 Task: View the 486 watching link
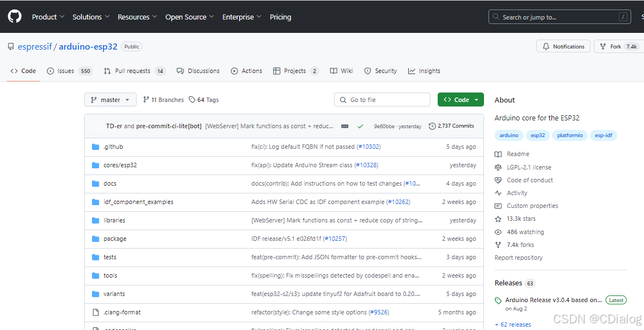[x=520, y=232]
